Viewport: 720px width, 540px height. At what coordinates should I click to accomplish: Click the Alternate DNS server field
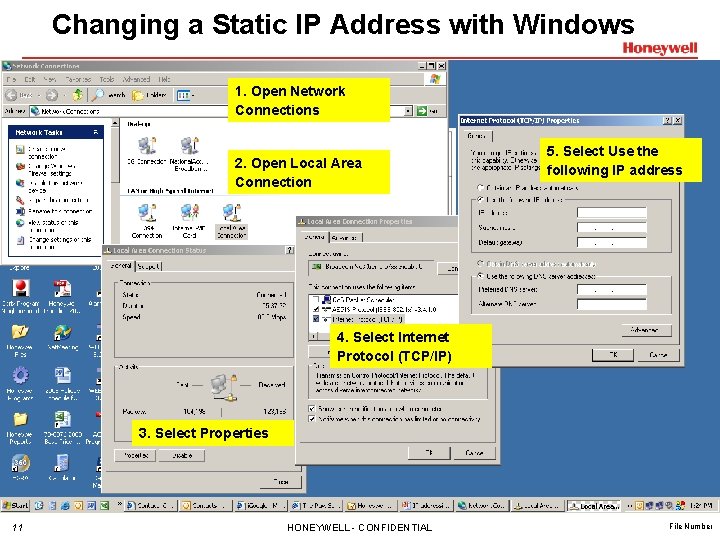point(612,304)
